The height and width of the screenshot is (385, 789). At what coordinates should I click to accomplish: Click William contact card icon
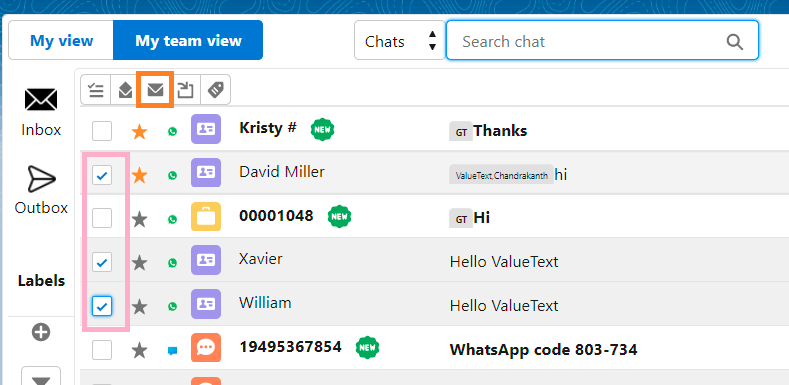coord(206,303)
